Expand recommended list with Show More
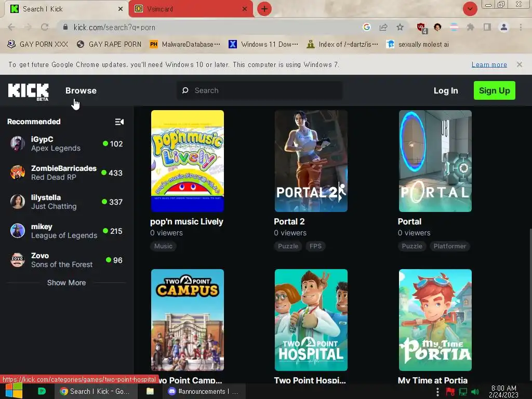 coord(66,283)
